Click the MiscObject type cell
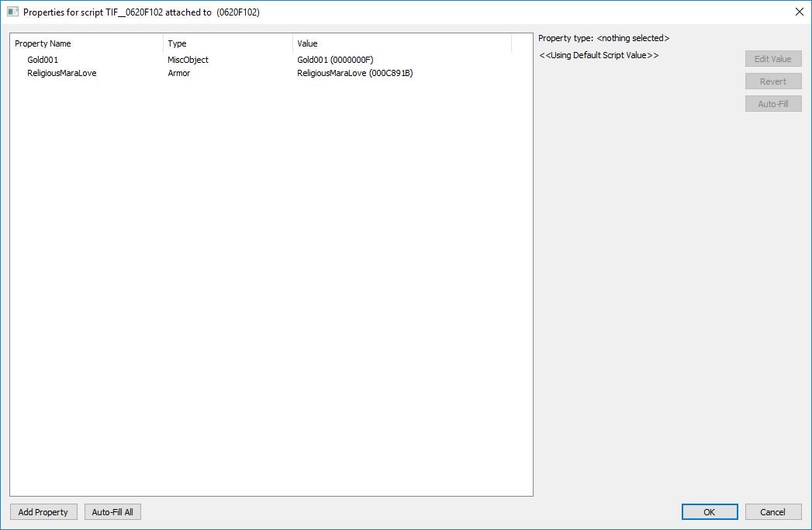This screenshot has height=530, width=812. [188, 60]
